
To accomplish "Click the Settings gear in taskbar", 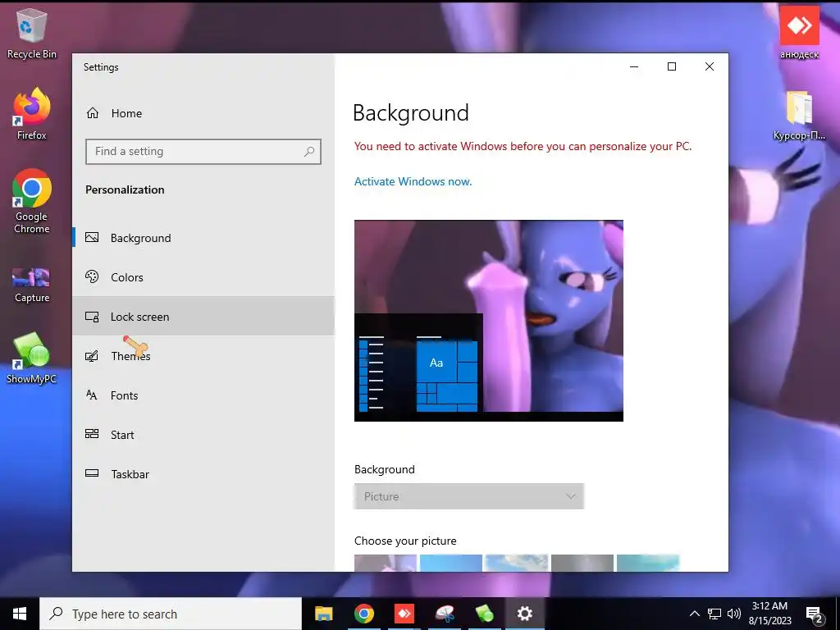I will (525, 614).
